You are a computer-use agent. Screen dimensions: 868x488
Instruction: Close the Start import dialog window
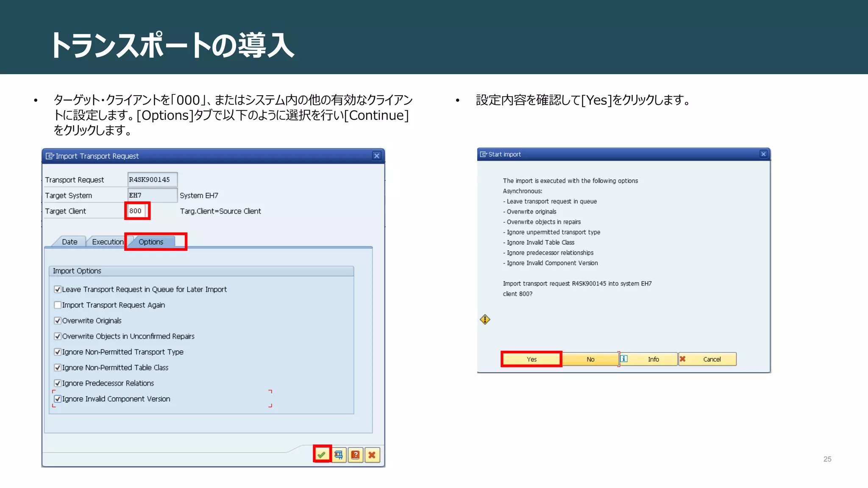click(763, 154)
